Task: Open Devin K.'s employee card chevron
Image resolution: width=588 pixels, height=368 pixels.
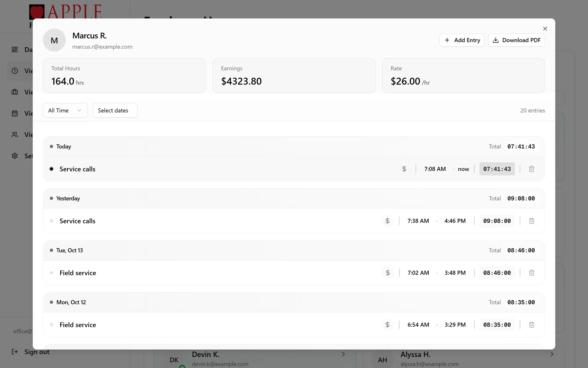Action: pyautogui.click(x=343, y=354)
